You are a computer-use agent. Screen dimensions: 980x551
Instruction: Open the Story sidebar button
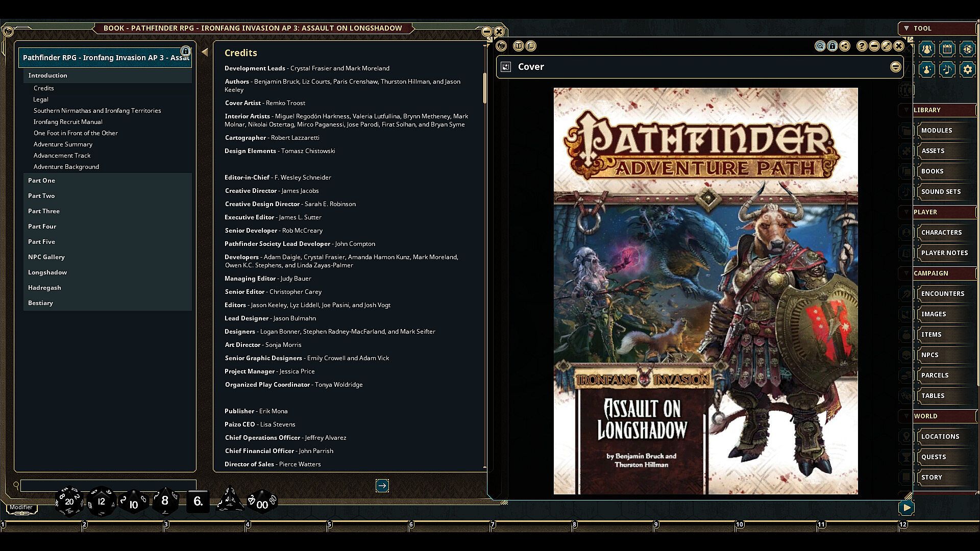point(944,478)
